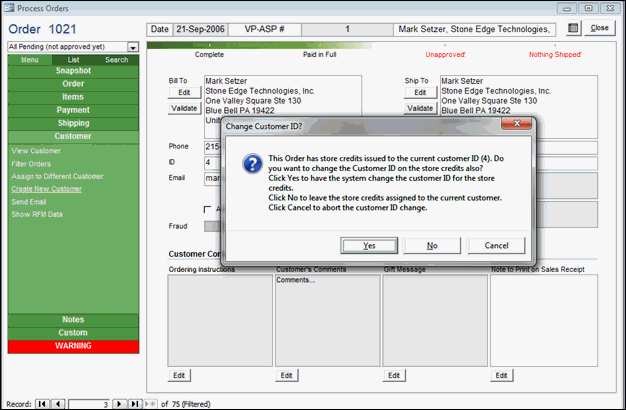Click the Show RFM Data link
This screenshot has width=626, height=410.
click(x=36, y=214)
